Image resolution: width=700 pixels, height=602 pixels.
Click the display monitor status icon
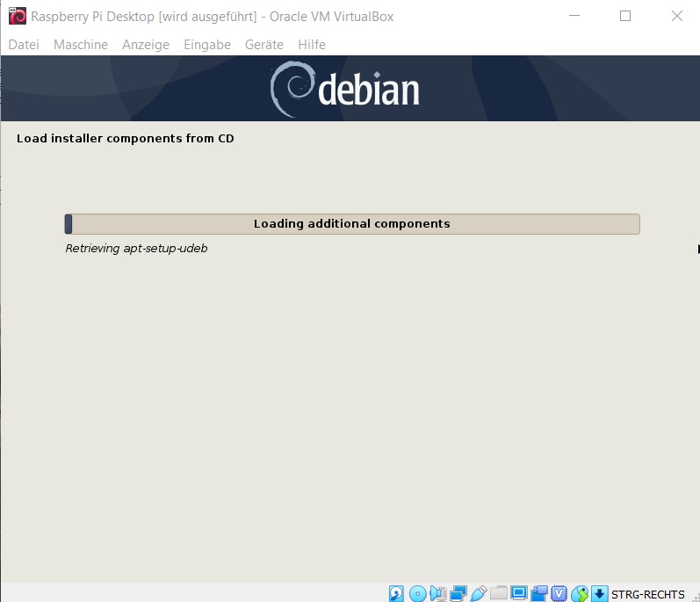[519, 592]
